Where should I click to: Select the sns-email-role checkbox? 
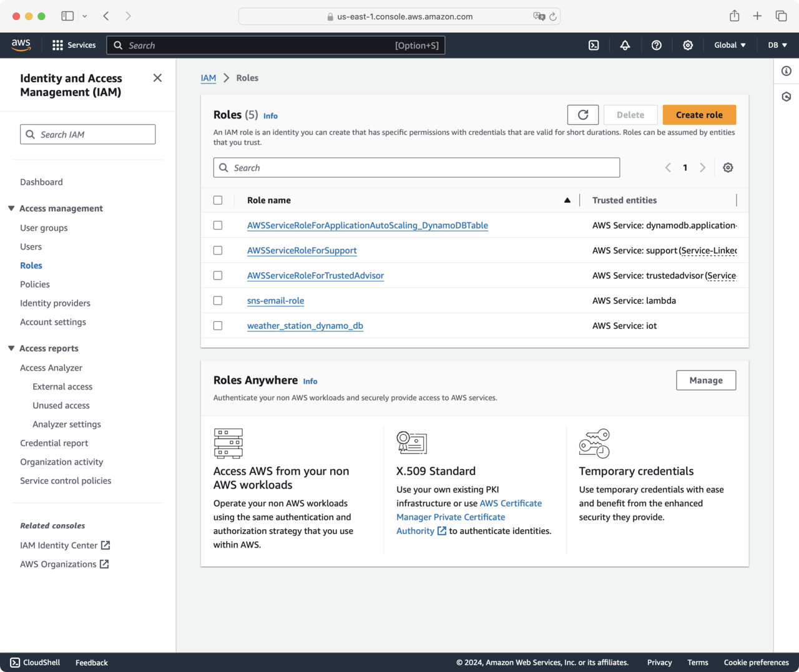218,301
